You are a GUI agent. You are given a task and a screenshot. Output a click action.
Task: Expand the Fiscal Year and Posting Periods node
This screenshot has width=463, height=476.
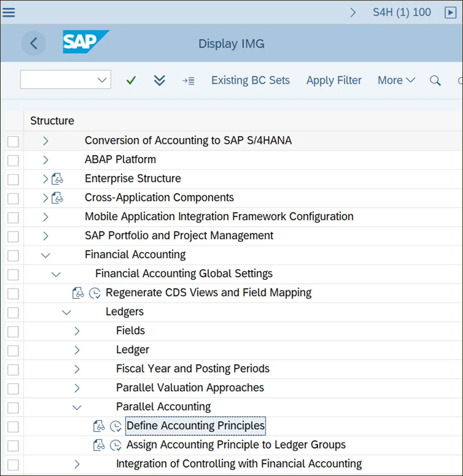pos(77,369)
